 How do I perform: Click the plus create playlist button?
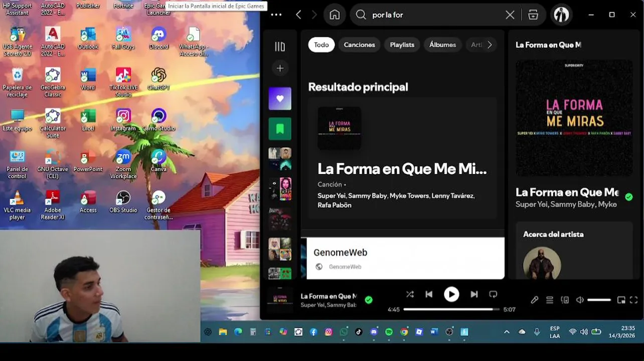pos(280,68)
